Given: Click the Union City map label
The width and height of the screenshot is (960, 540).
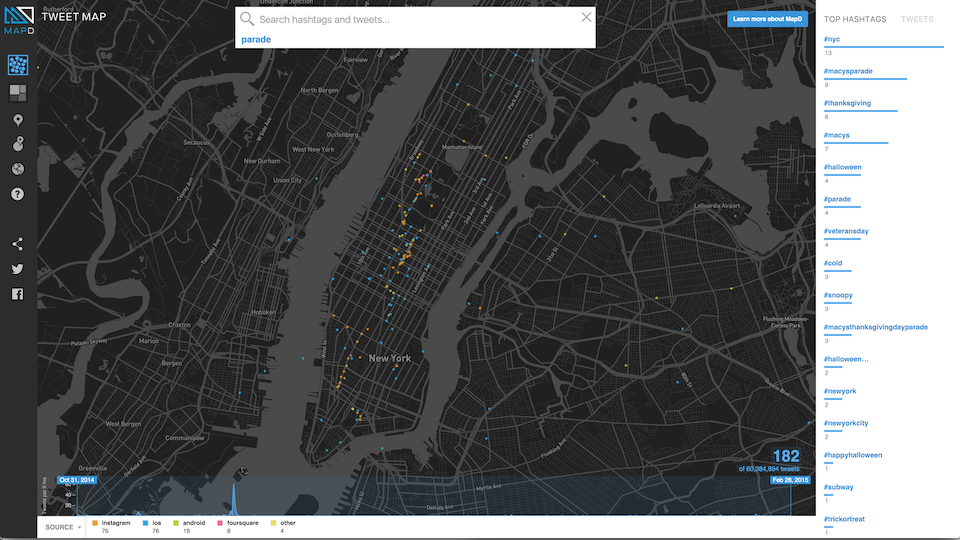Looking at the screenshot, I should [287, 180].
